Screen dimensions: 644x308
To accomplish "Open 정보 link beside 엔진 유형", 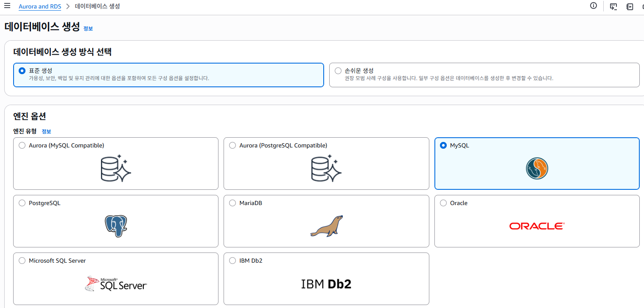I will (46, 131).
